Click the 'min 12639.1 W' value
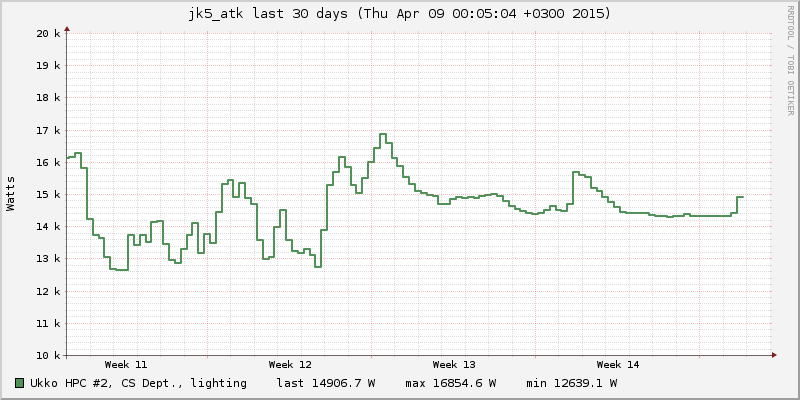This screenshot has width=800, height=400. click(x=571, y=383)
